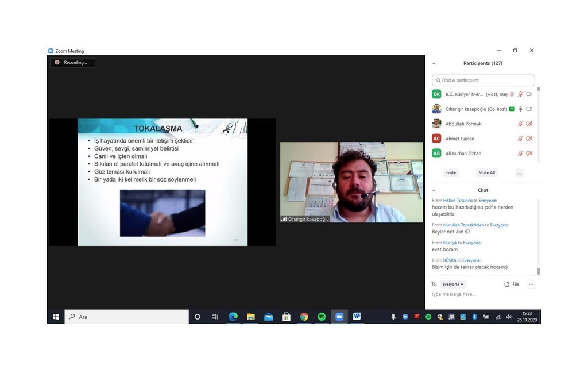Toggle Ahmet Caylan's disabled camera icon
The width and height of the screenshot is (588, 369).
529,139
